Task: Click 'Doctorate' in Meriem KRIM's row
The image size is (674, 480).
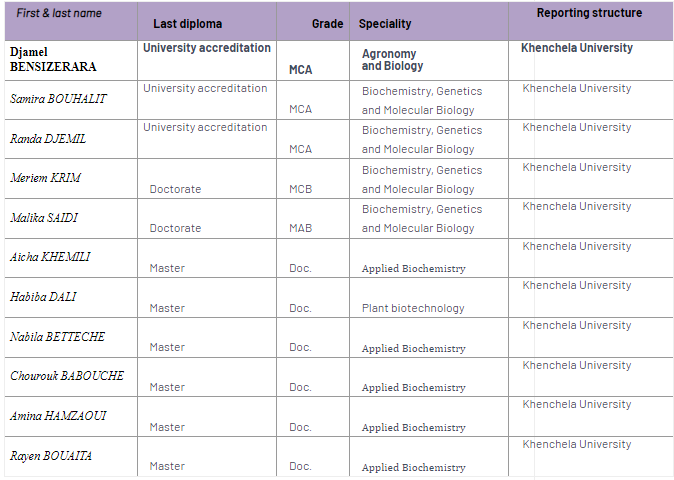Action: click(x=175, y=189)
